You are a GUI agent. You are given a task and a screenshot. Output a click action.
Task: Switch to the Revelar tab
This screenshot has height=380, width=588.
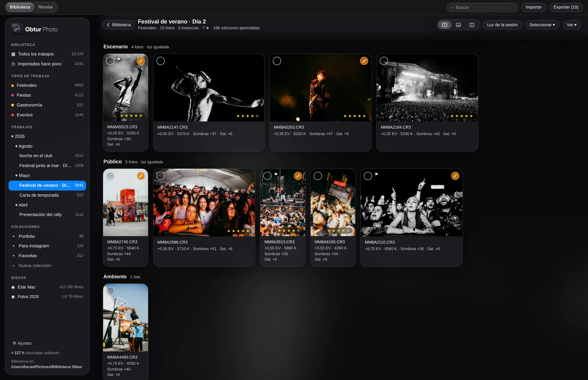pyautogui.click(x=45, y=7)
